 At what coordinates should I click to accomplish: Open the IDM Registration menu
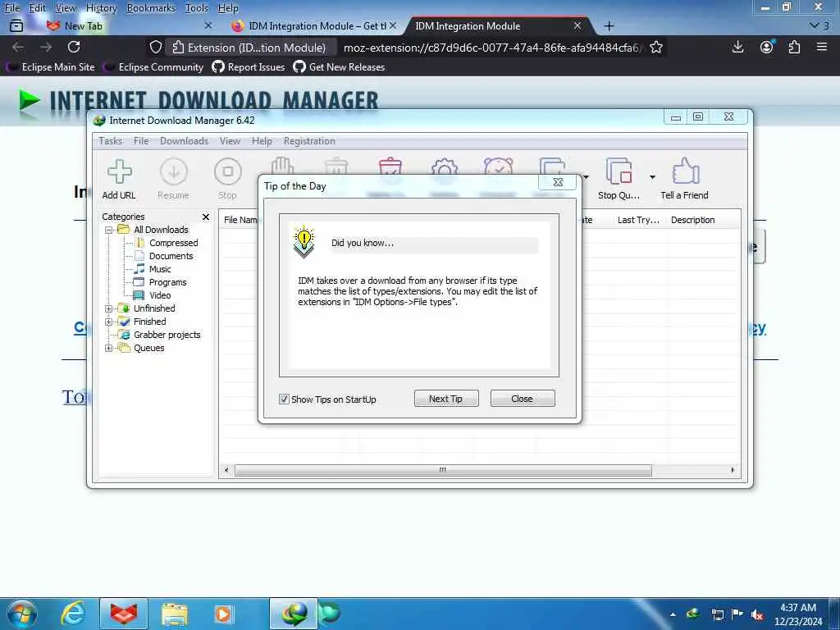pos(309,141)
